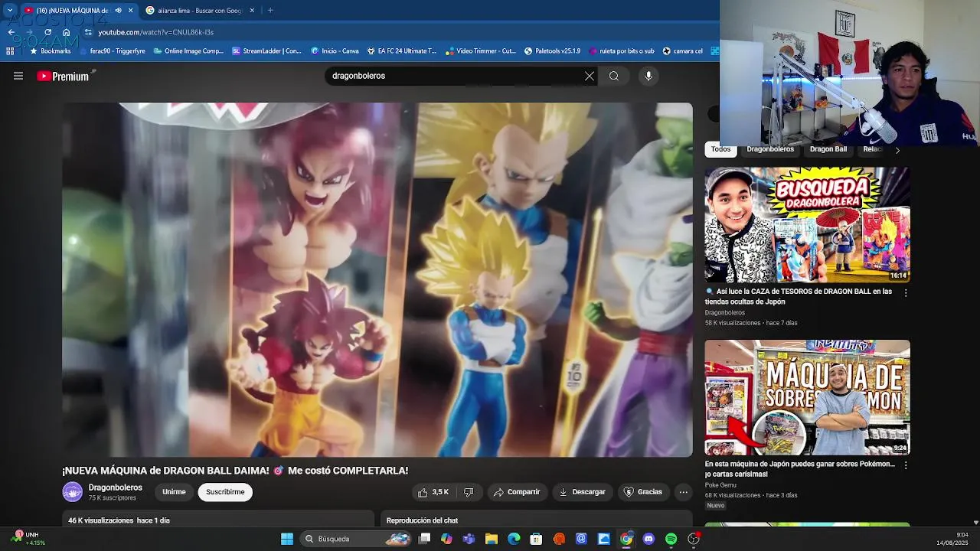The image size is (980, 551).
Task: Open the Poke Gemu channel name
Action: tap(720, 484)
